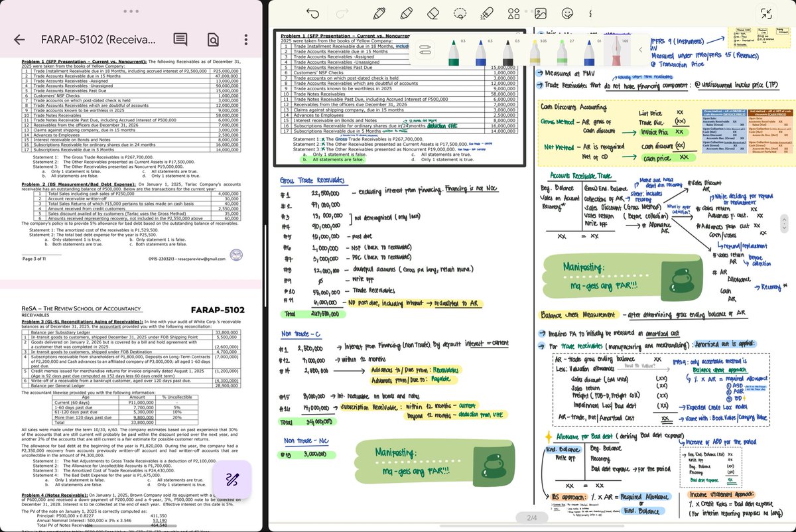The image size is (796, 532).
Task: Open the sticker emoji tool
Action: tap(567, 13)
